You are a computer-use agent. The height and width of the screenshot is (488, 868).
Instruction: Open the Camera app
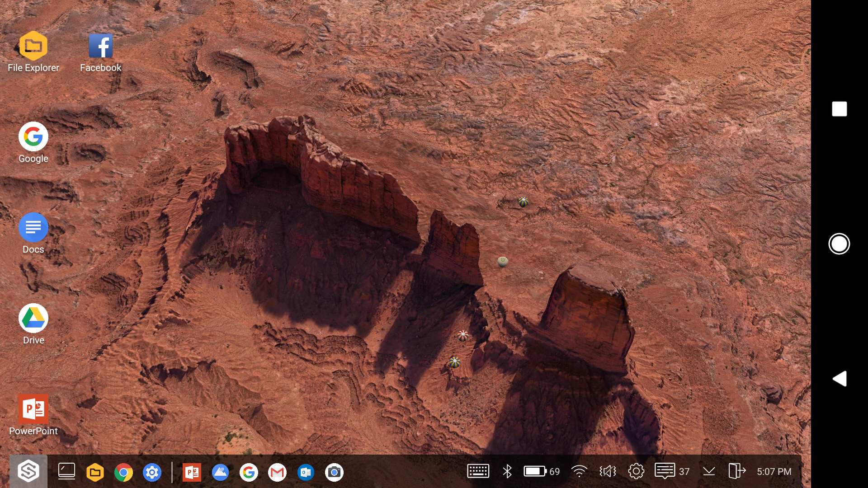334,472
